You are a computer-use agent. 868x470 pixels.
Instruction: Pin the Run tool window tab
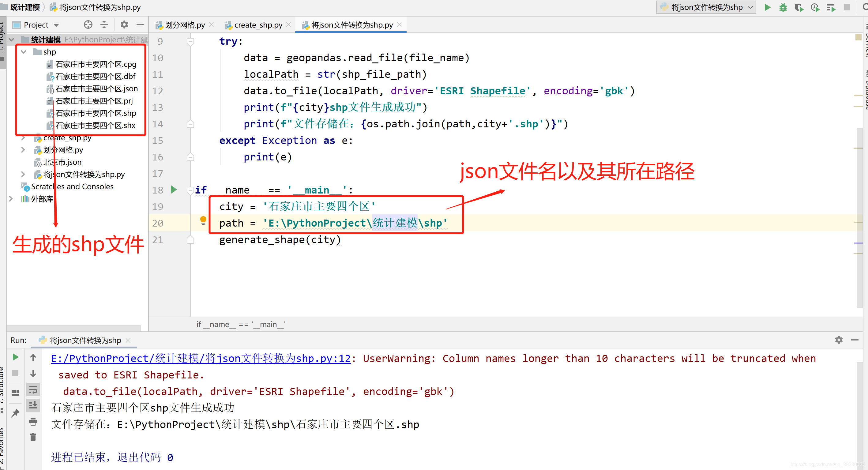15,413
